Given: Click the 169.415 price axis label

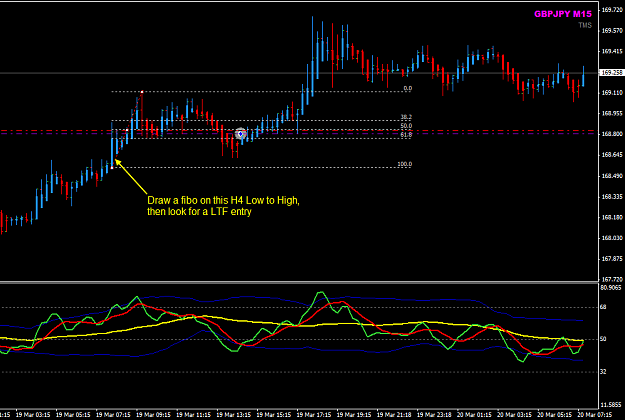Looking at the screenshot, I should point(612,51).
